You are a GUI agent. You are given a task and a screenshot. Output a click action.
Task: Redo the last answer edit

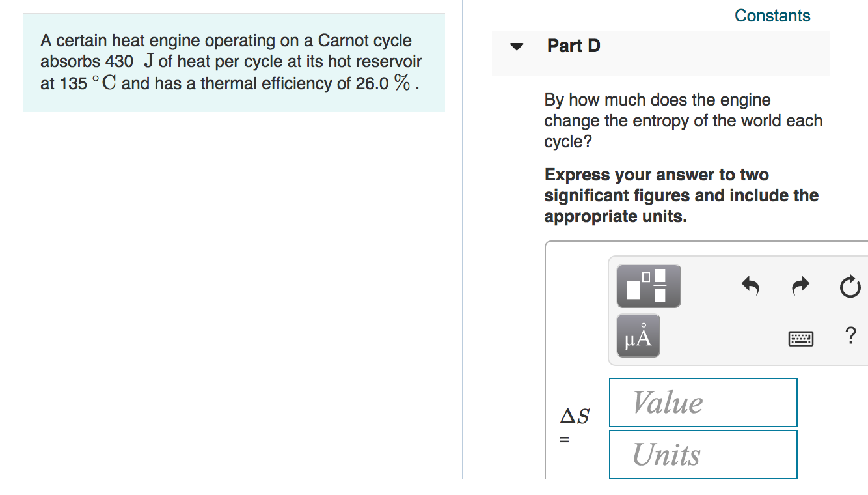[800, 285]
